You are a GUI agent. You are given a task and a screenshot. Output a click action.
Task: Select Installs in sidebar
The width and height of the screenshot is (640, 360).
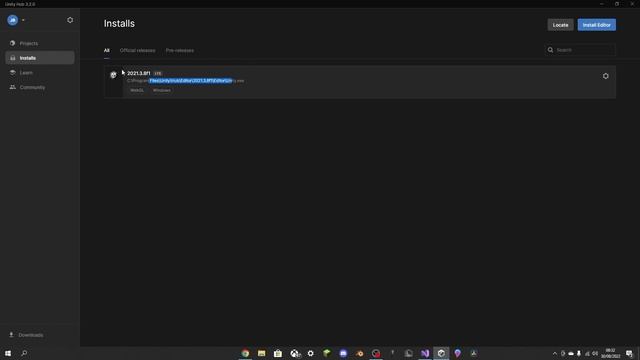tap(40, 58)
